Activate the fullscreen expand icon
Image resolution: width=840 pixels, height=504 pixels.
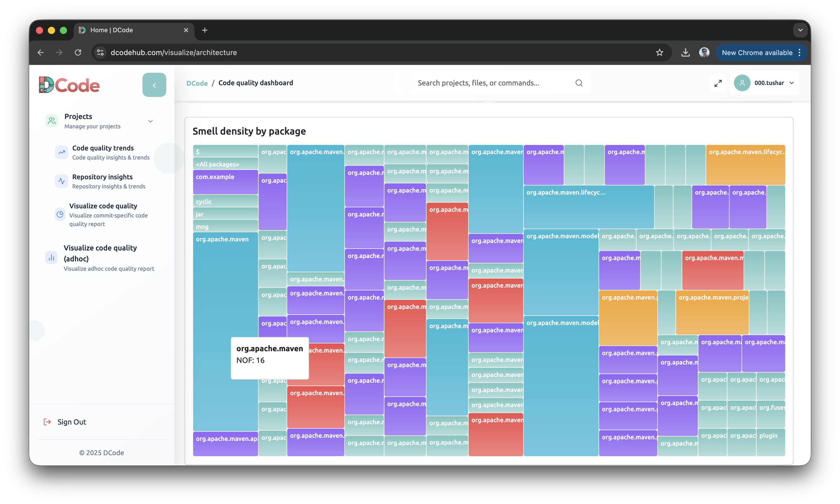point(718,83)
